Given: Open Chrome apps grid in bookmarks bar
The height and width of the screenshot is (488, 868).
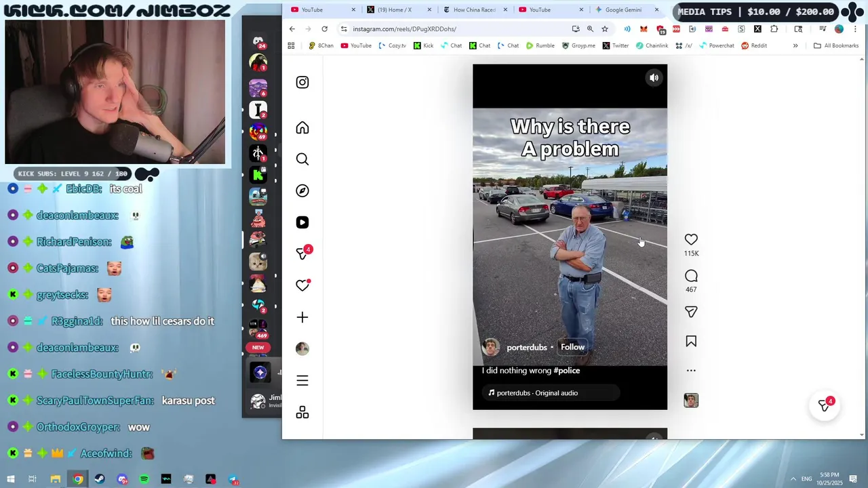Looking at the screenshot, I should pyautogui.click(x=291, y=45).
